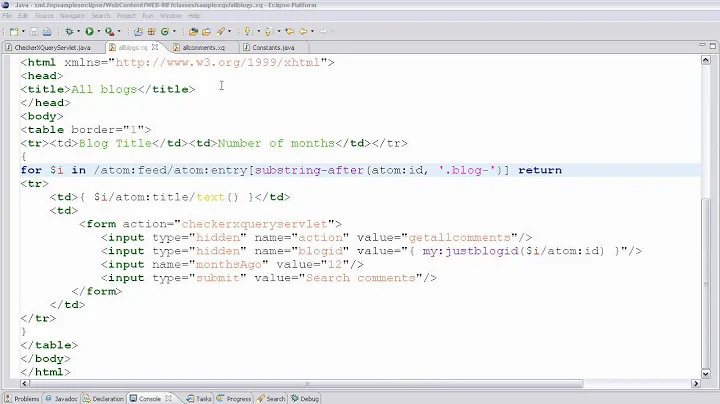Open the Project menu
This screenshot has width=720, height=404.
(126, 16)
